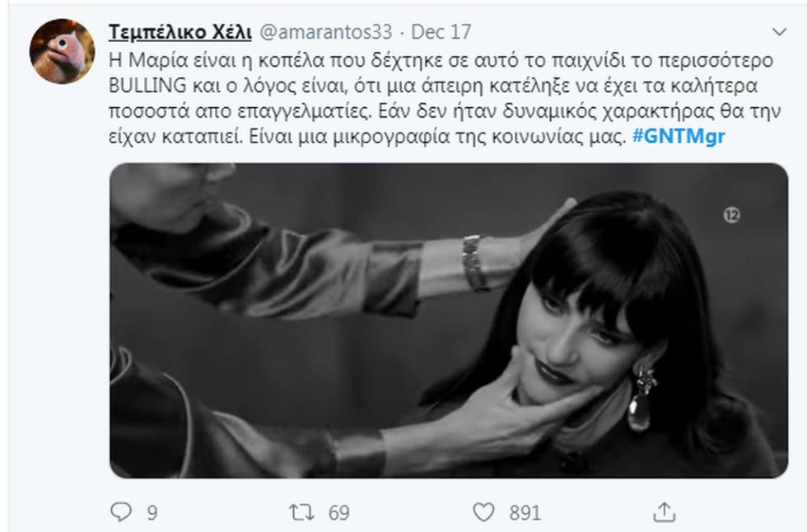The width and height of the screenshot is (807, 532).
Task: Click the tweet text body to expand
Action: point(445,98)
